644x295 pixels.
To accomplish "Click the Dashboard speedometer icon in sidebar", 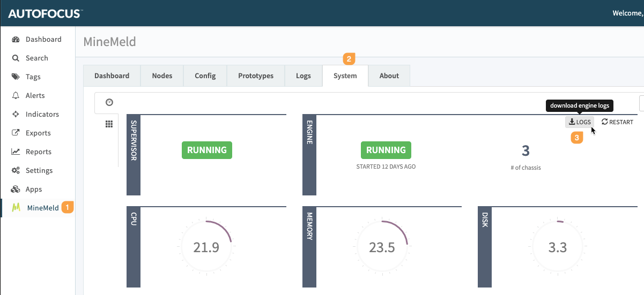I will (16, 40).
